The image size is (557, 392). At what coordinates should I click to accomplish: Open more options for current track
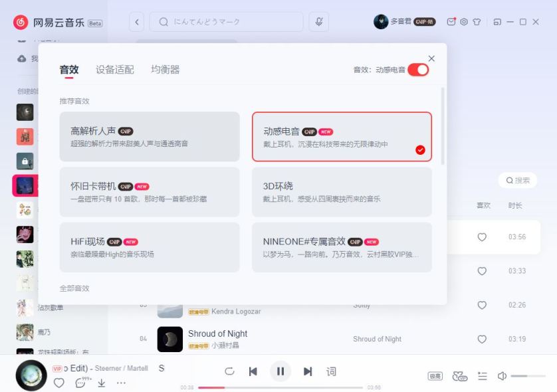[121, 383]
